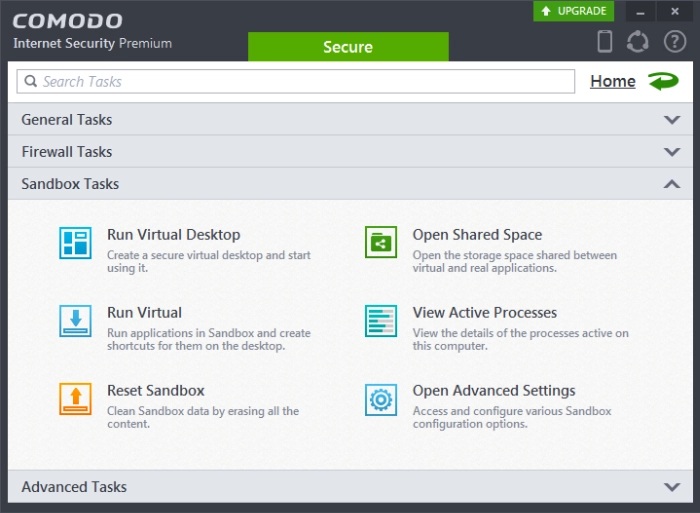Screen dimensions: 700x513
Task: Click the Run Virtual Desktop icon
Action: 75,243
